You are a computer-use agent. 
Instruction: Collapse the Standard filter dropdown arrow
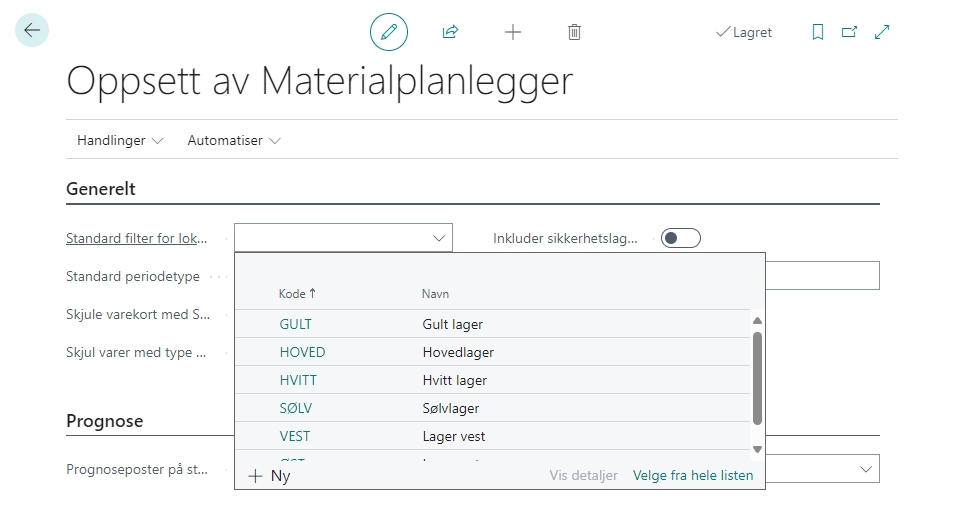(438, 238)
